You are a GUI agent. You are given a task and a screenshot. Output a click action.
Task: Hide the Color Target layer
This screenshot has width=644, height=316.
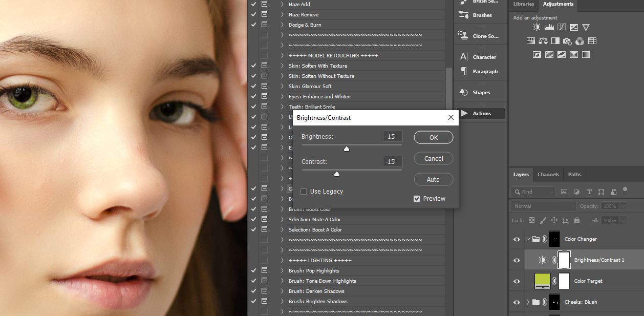[517, 281]
